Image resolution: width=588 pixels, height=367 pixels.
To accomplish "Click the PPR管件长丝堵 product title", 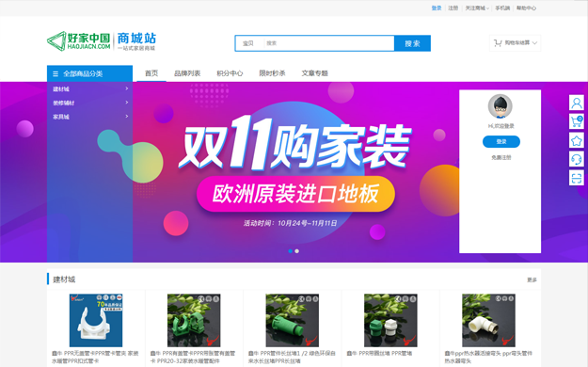I will pos(292,357).
